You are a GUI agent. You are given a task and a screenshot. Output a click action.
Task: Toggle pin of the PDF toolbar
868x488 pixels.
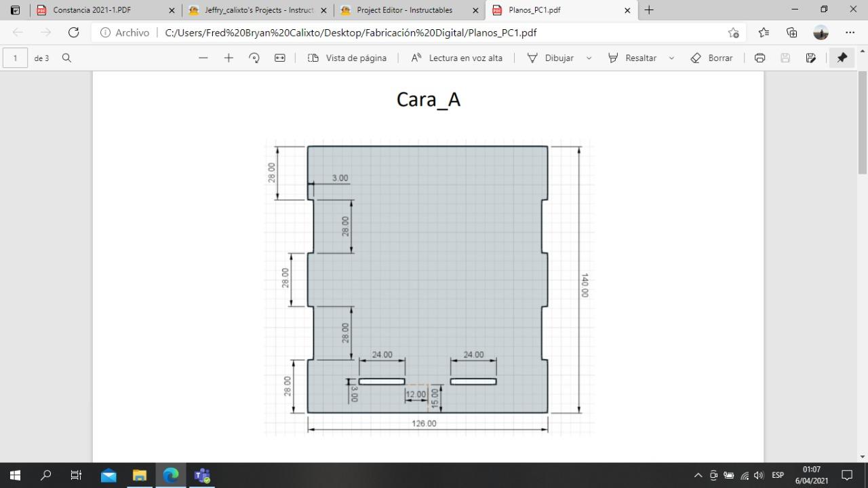click(842, 58)
